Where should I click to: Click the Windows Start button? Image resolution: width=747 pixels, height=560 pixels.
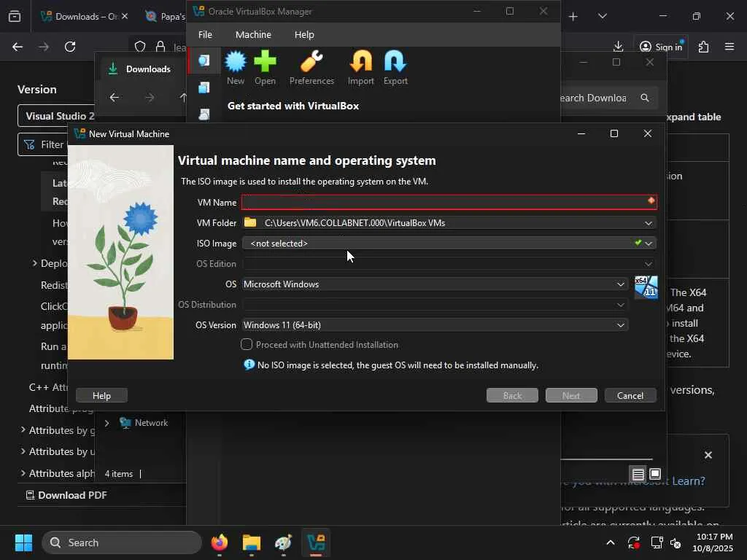23,542
